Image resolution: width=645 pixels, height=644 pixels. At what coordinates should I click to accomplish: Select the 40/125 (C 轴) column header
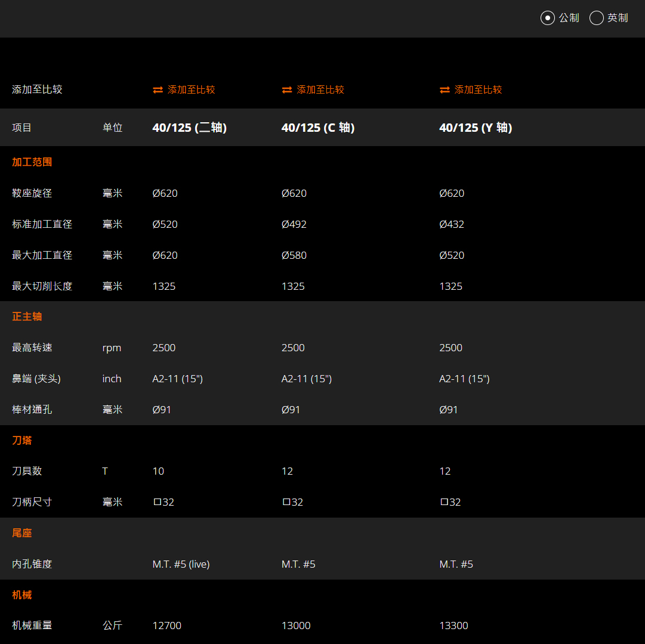tap(318, 128)
